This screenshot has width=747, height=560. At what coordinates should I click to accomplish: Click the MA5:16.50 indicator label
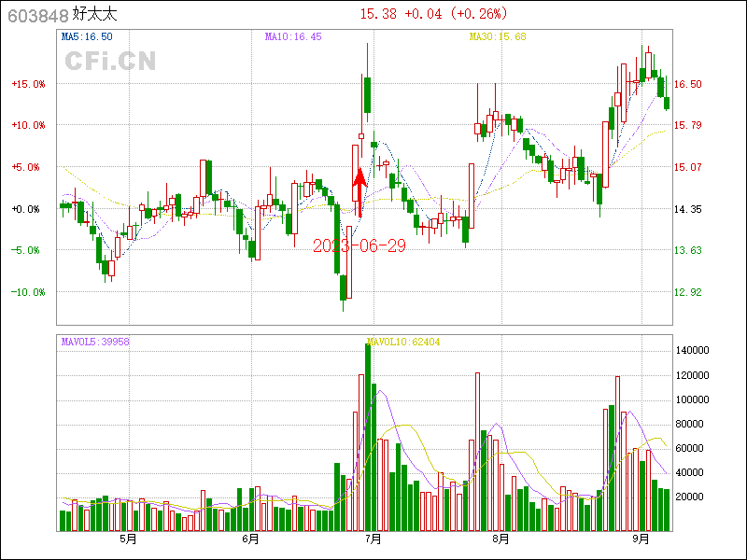click(x=87, y=36)
